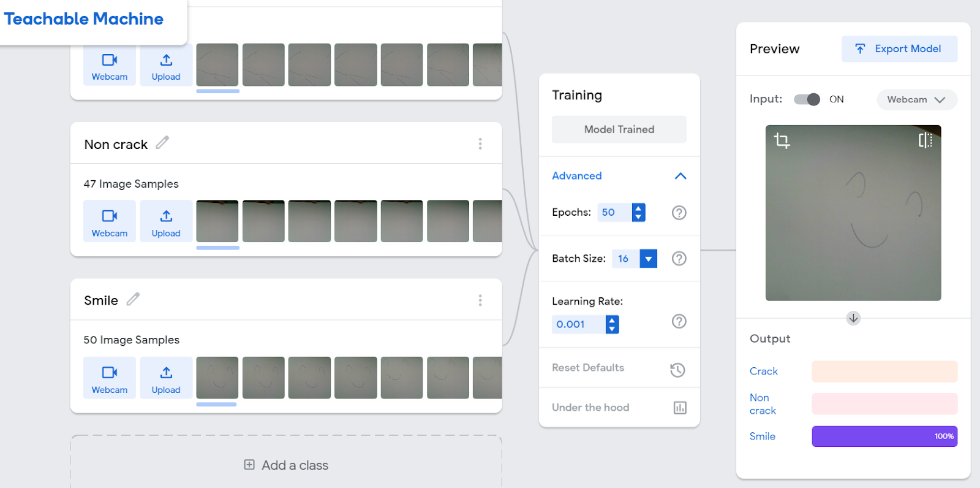Click the Epochs value field

pos(614,212)
